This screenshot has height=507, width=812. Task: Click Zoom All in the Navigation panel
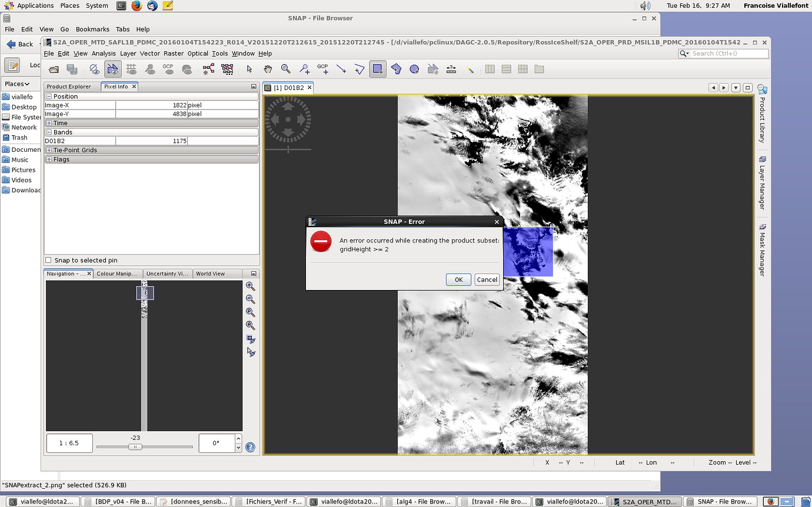[x=250, y=325]
